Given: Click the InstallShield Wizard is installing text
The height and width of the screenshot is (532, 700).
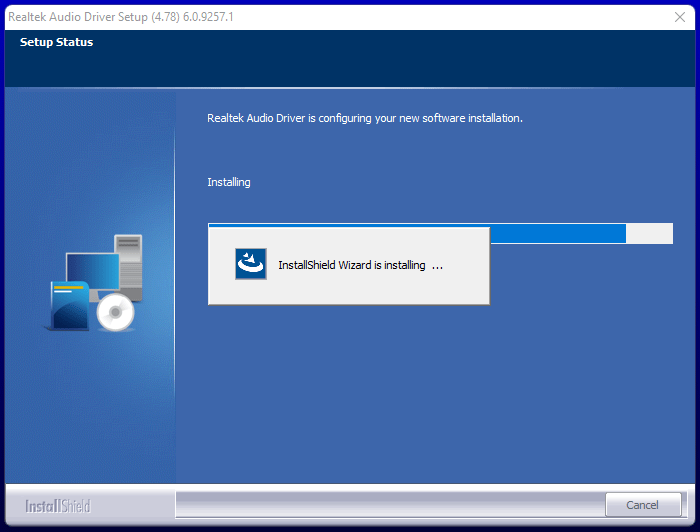Looking at the screenshot, I should (351, 266).
